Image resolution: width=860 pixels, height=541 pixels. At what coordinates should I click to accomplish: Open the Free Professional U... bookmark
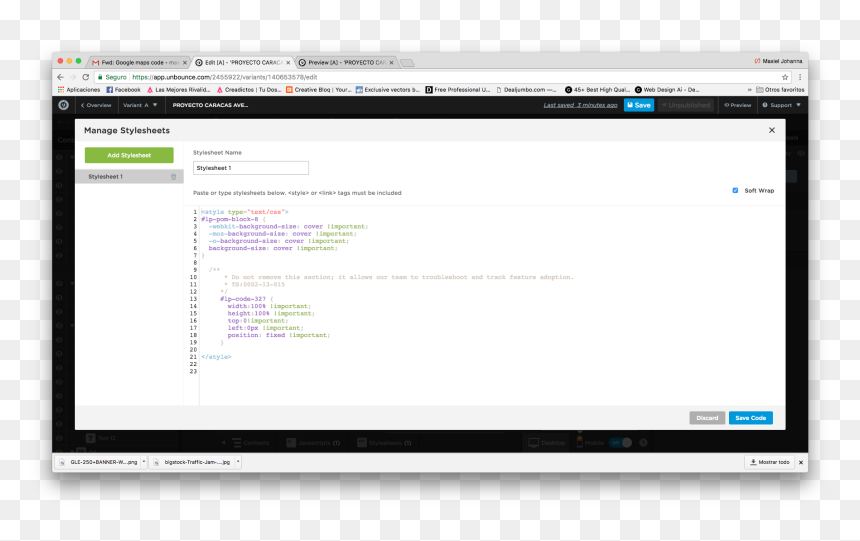pos(458,89)
